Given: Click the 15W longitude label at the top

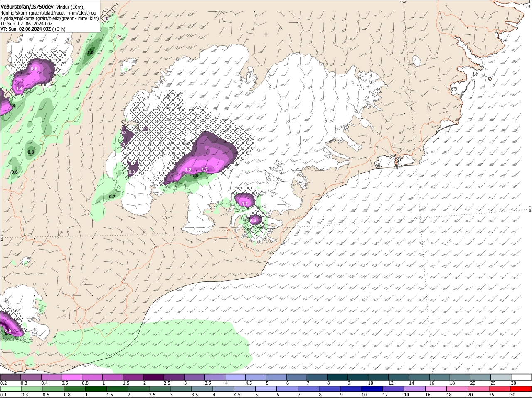Looking at the screenshot, I should point(403,2).
